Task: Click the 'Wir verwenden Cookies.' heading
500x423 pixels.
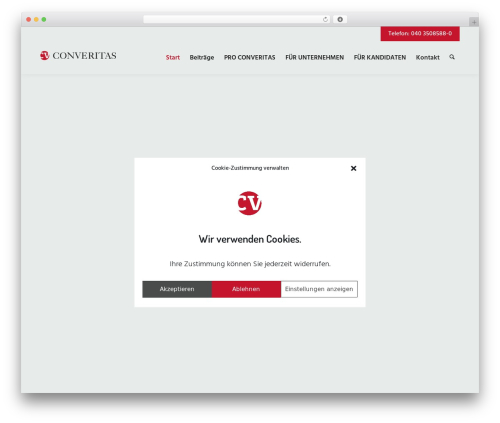Action: [250, 239]
